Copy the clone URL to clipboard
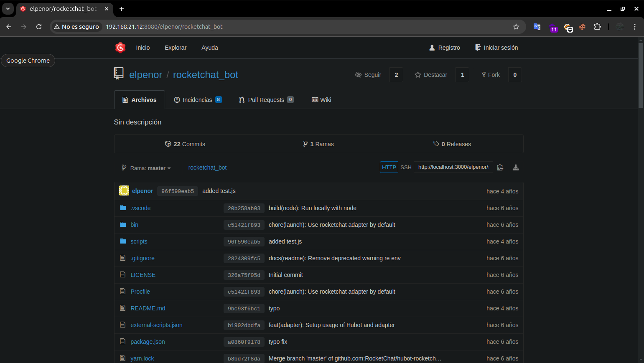 pos(500,168)
